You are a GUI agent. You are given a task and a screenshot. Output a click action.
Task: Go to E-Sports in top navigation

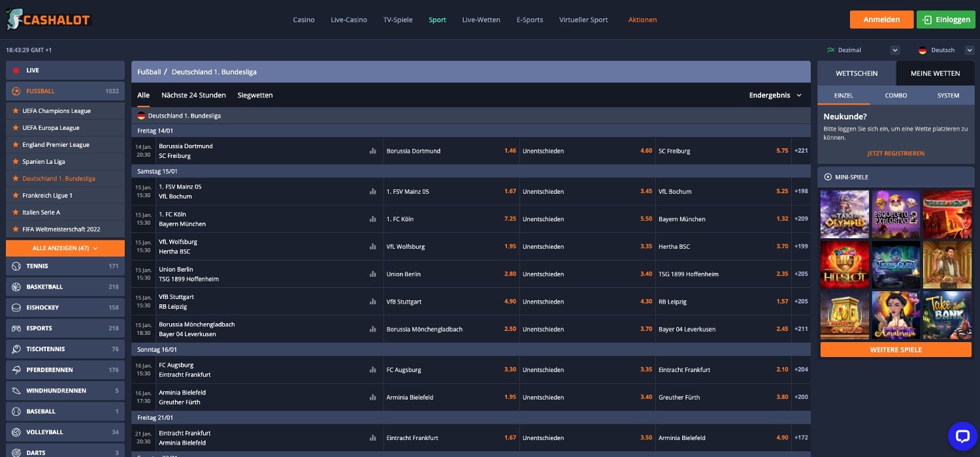pyautogui.click(x=530, y=20)
